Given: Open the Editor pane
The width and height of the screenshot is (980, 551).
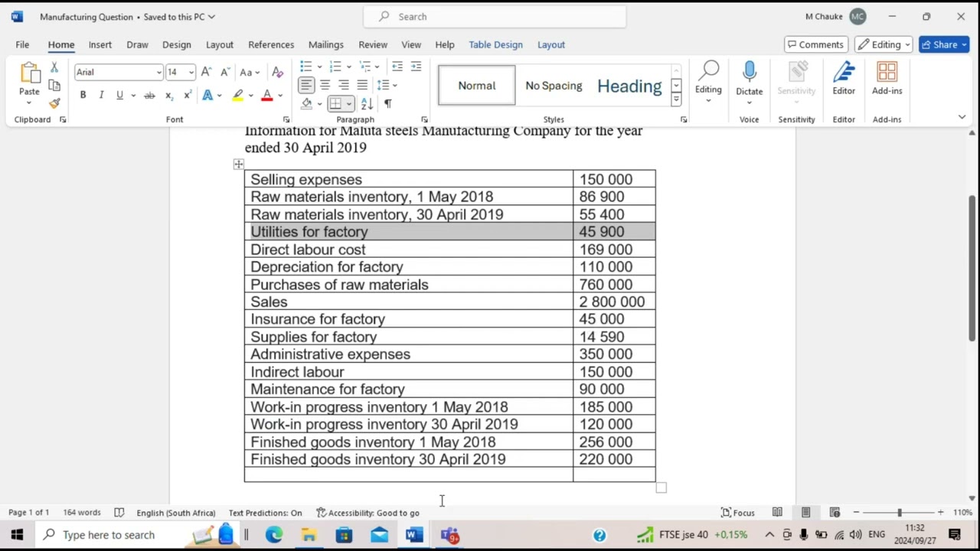Looking at the screenshot, I should (844, 79).
